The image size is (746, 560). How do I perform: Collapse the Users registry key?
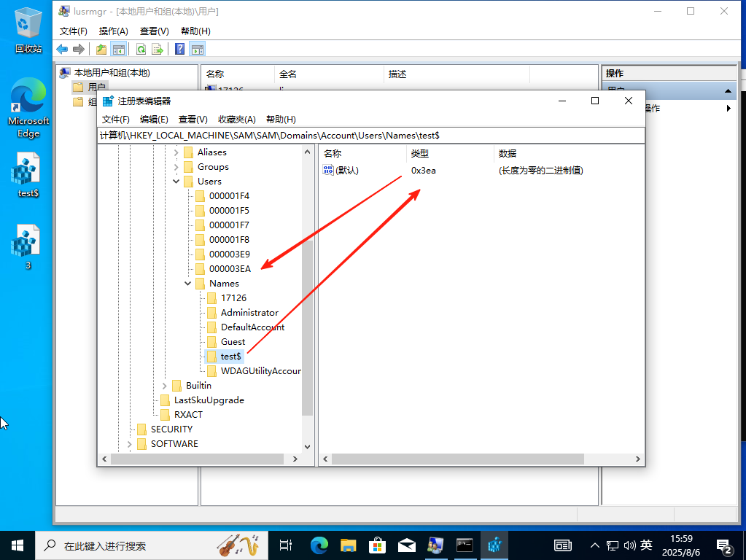[176, 182]
